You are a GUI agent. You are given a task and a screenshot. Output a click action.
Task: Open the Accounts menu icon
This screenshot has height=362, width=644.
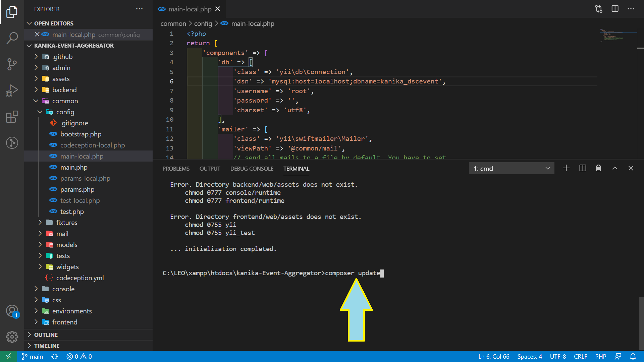click(x=12, y=311)
